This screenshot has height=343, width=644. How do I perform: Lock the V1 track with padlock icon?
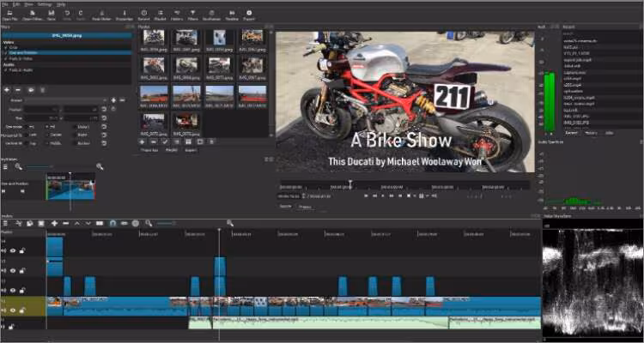coord(21,310)
